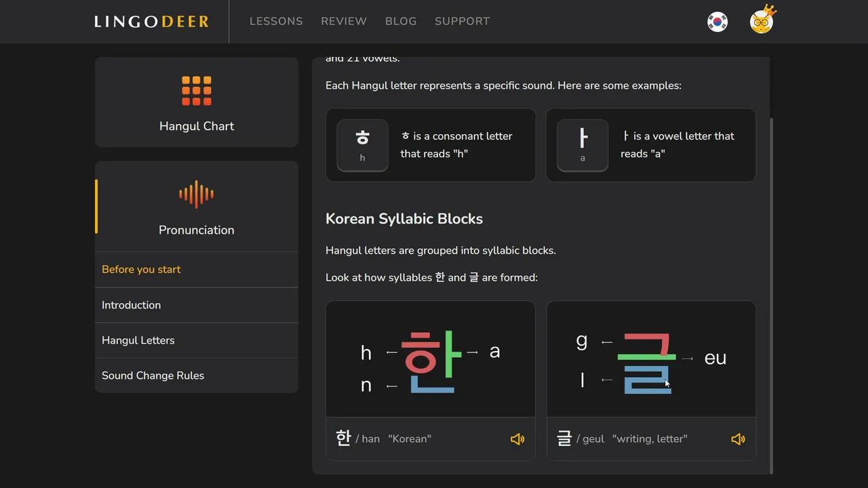
Task: Open the SUPPORT page
Action: pos(462,21)
